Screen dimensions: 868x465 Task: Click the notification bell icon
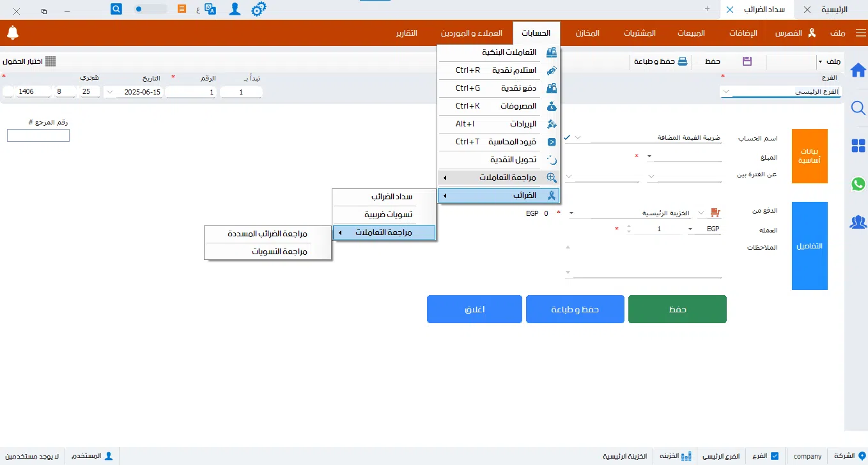13,33
